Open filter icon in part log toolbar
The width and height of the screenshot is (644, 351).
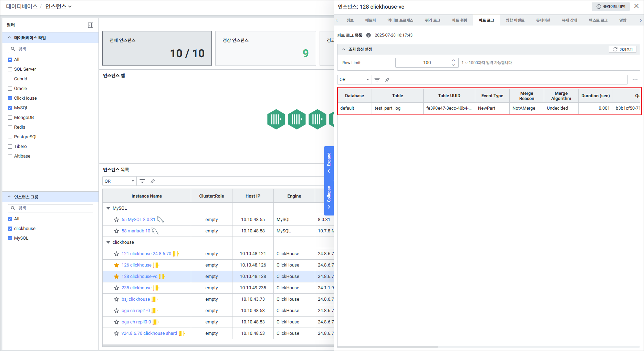[x=377, y=80]
